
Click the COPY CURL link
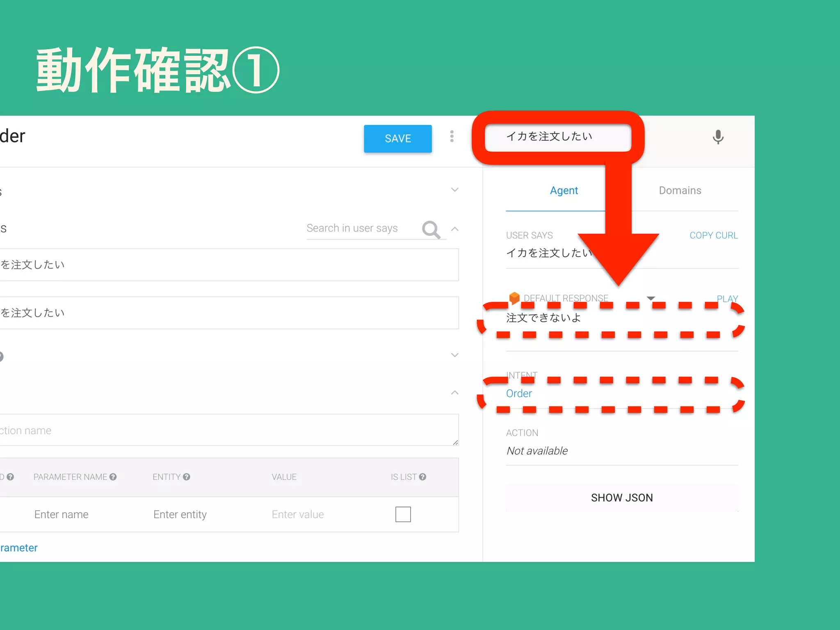click(x=713, y=235)
